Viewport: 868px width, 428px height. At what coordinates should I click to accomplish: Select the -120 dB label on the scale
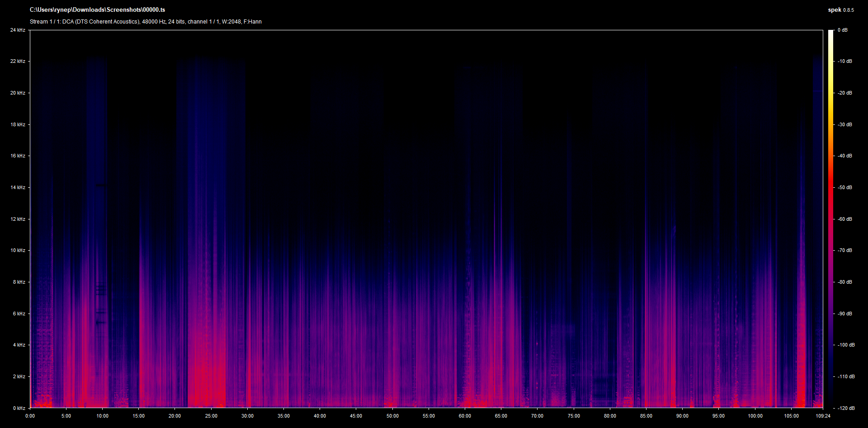point(846,408)
